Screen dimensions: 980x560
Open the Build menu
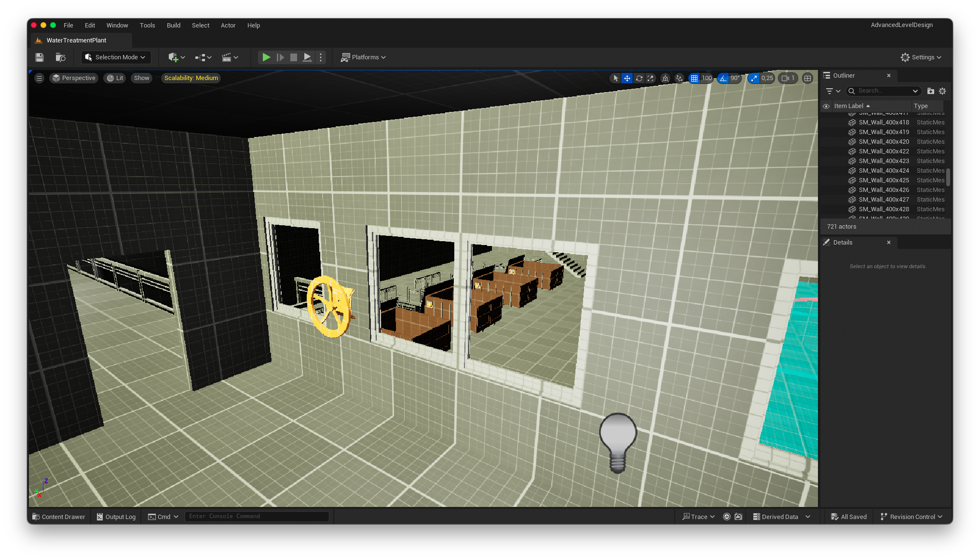coord(173,25)
